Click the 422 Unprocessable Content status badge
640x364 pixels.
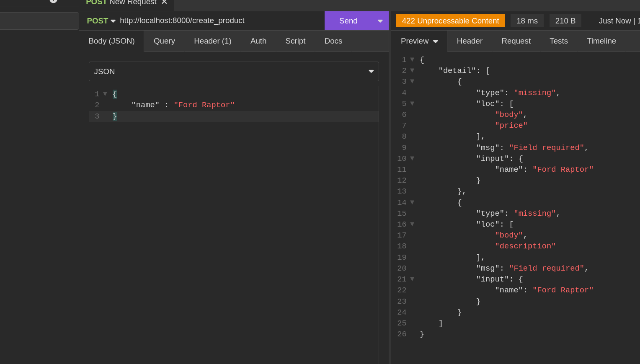click(x=450, y=21)
